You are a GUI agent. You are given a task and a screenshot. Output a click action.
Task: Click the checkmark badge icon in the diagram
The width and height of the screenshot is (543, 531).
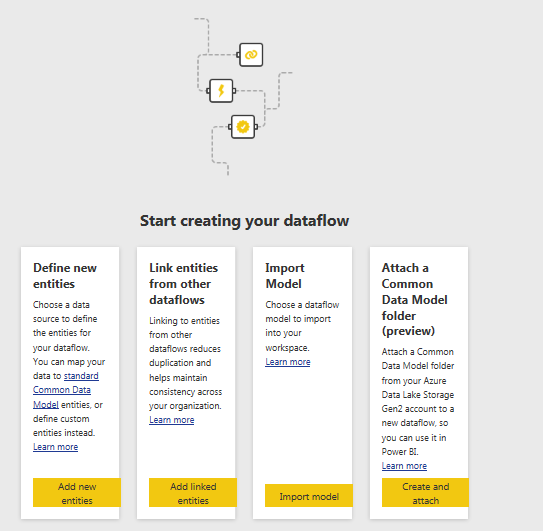[243, 127]
